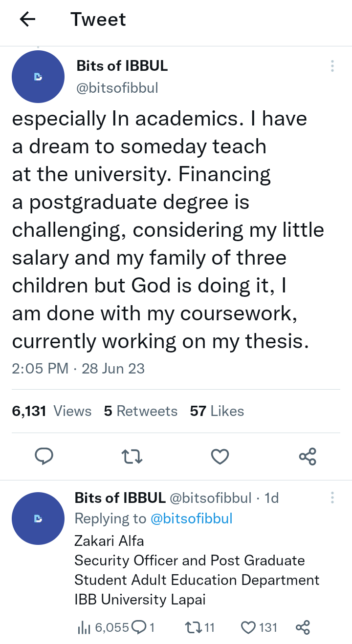The width and height of the screenshot is (352, 644).
Task: Open main tweet's three-dot options menu
Action: (332, 66)
